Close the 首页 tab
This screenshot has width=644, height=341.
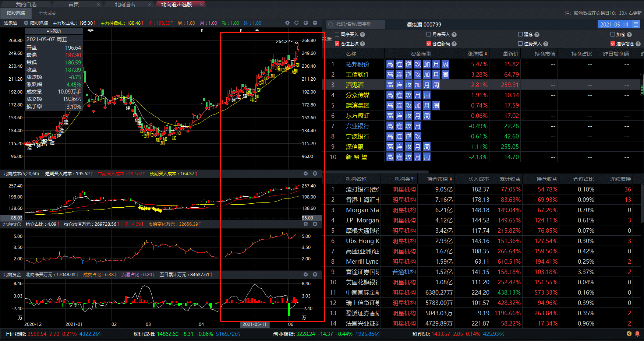(98, 4)
